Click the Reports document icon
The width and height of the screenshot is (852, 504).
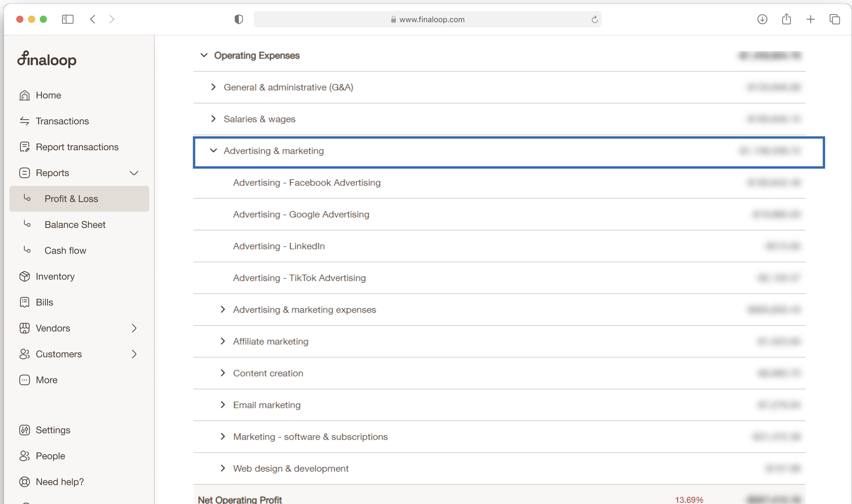pyautogui.click(x=24, y=173)
